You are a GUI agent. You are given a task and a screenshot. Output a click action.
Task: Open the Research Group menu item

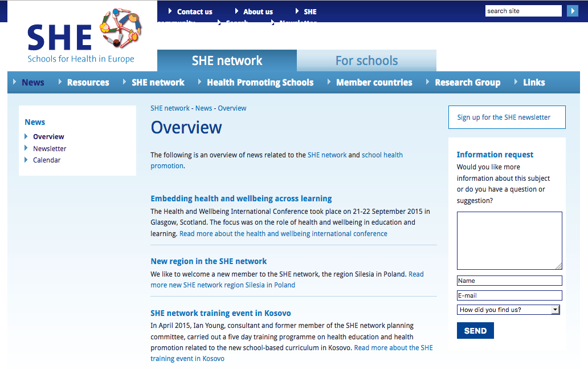(x=468, y=82)
